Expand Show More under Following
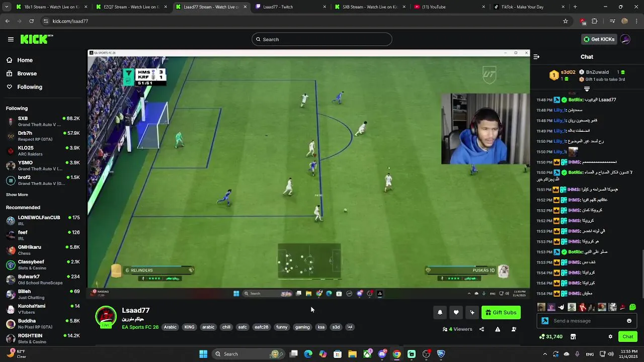 point(17,195)
